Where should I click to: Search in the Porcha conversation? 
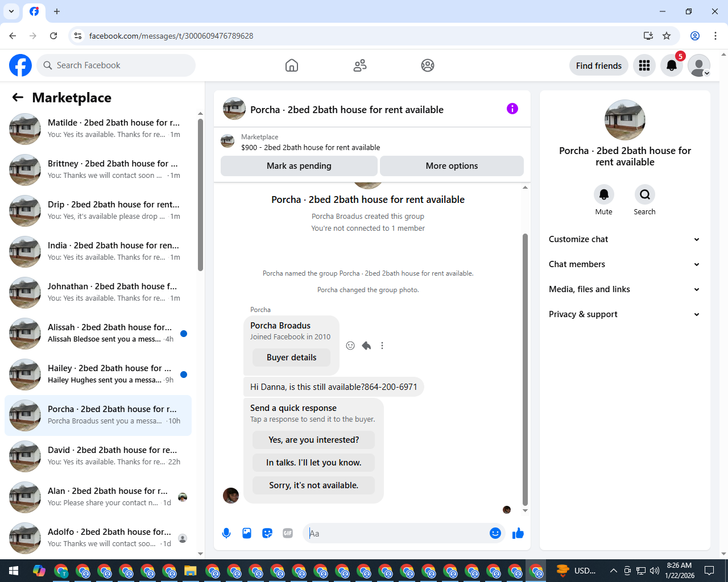point(645,194)
